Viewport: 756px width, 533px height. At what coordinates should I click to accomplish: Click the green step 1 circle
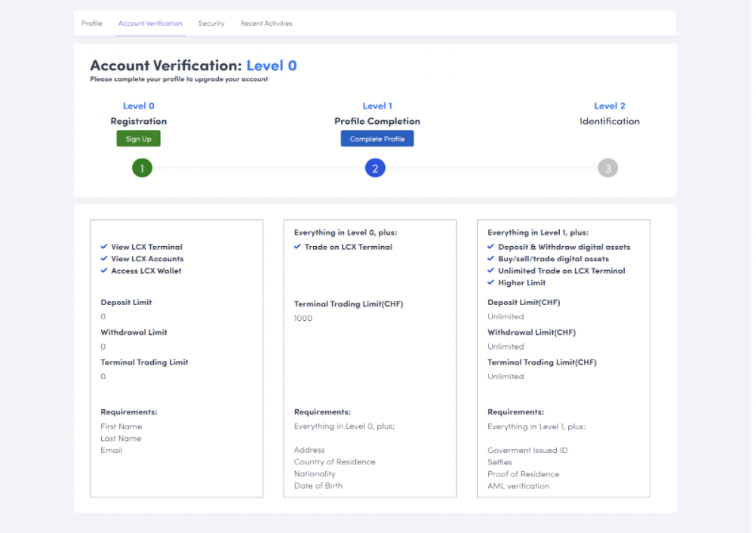click(142, 168)
